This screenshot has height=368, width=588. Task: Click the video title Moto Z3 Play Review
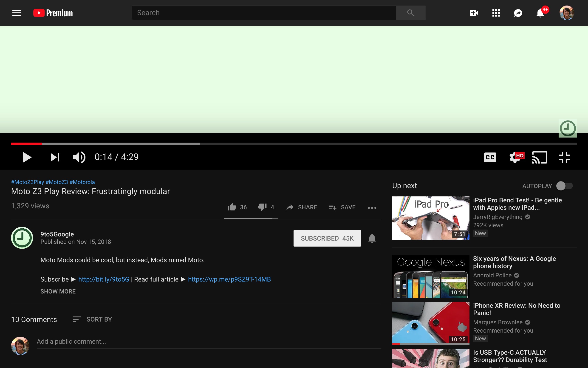tap(90, 191)
